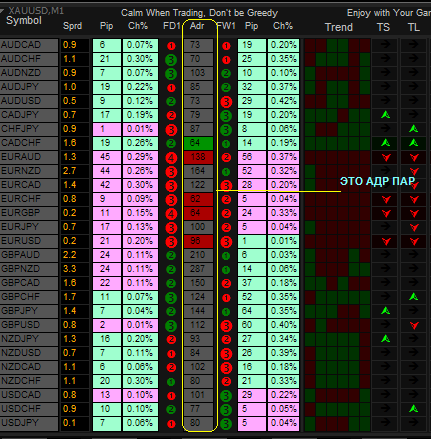This screenshot has width=431, height=439.
Task: Open the EURUSD symbol button
Action: pos(29,241)
